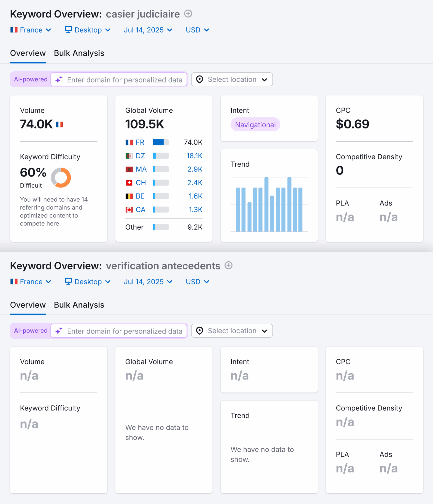Switch to Bulk Analysis tab for verification antecedents
Image resolution: width=433 pixels, height=504 pixels.
79,305
